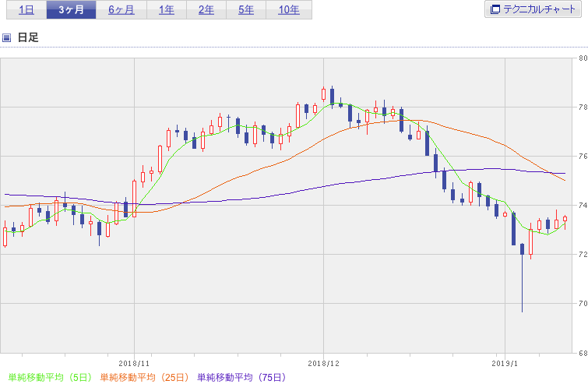Select the 3ヶ月 period tab
Screen dimensions: 588x384
71,10
